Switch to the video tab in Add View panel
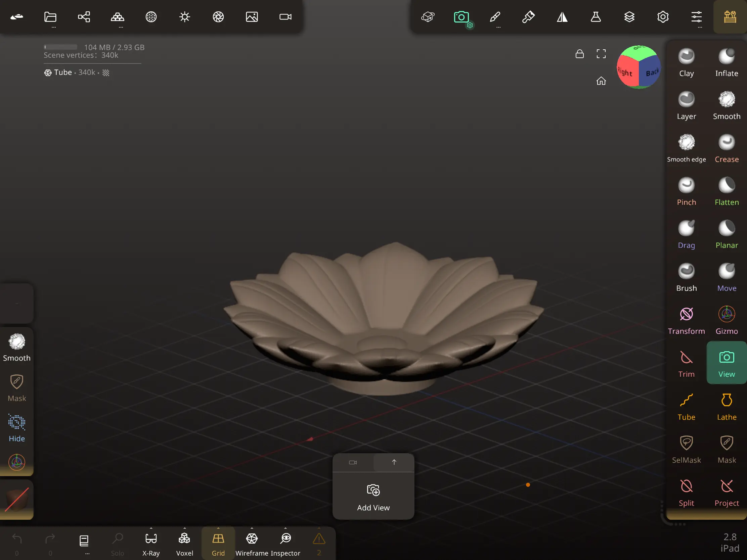747x560 pixels. tap(353, 463)
